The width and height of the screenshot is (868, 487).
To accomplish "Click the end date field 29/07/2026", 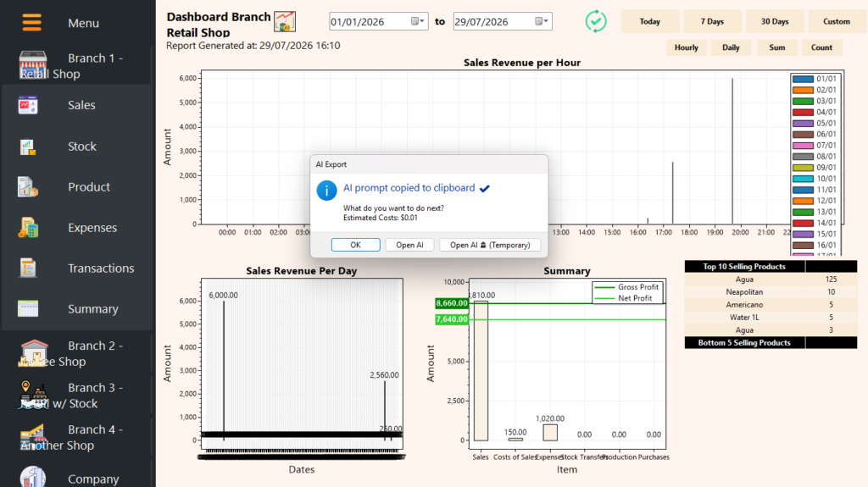I will 503,21.
